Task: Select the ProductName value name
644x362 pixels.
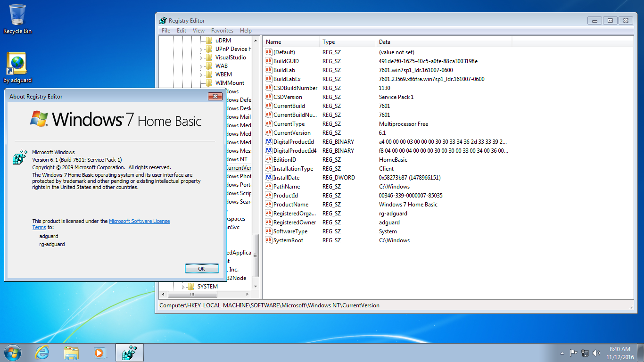Action: (x=291, y=205)
